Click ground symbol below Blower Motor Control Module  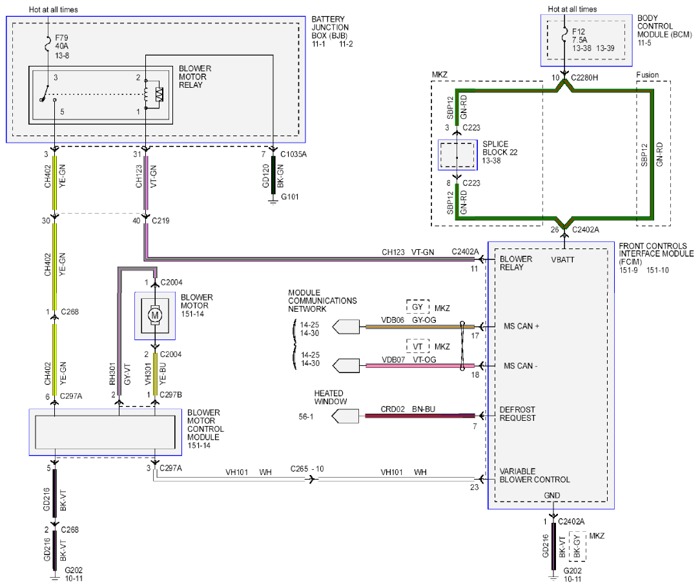click(x=54, y=576)
